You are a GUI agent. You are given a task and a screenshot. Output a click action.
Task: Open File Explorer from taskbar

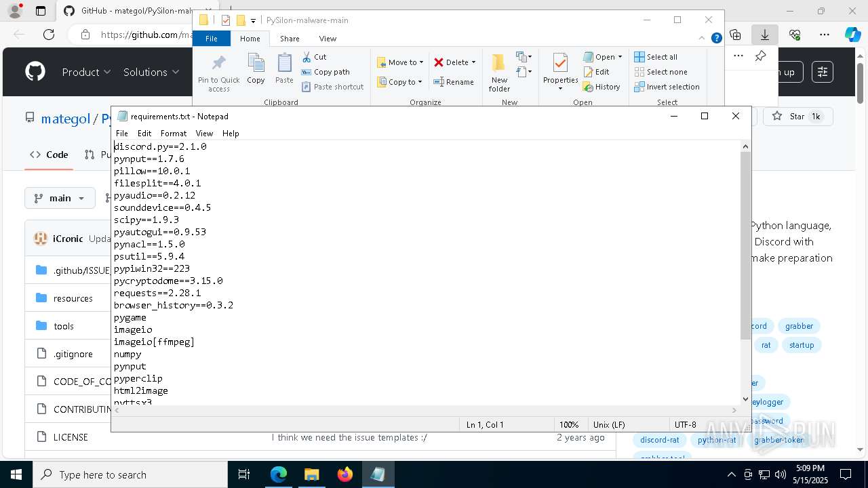[x=311, y=474]
